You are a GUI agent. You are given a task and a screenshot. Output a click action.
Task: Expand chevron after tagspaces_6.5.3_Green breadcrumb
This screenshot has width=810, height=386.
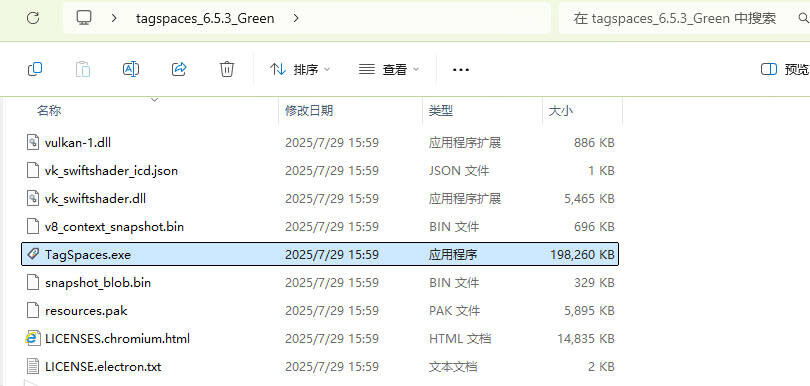[x=295, y=19]
